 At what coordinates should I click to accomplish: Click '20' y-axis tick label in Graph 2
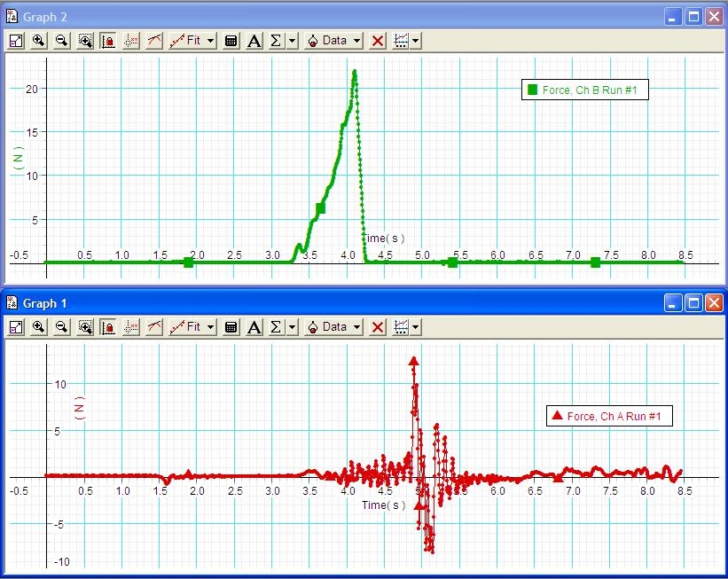(32, 90)
